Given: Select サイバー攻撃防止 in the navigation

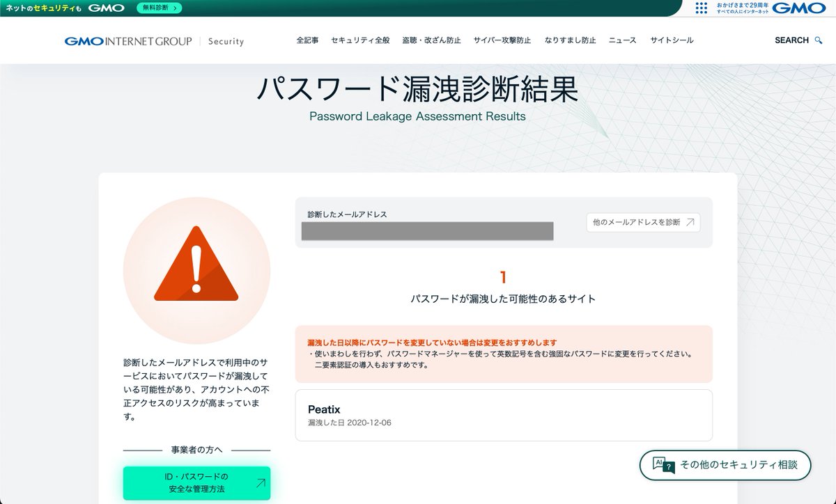Looking at the screenshot, I should point(502,40).
